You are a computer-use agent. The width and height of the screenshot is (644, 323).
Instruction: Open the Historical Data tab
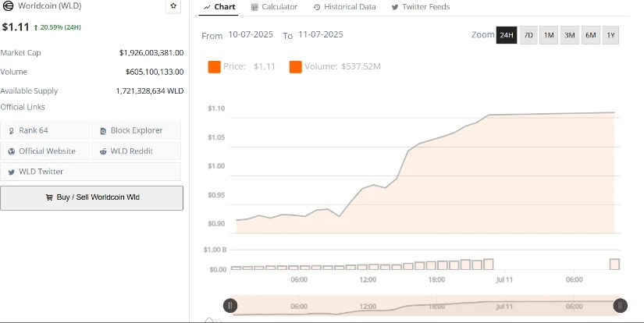(344, 7)
